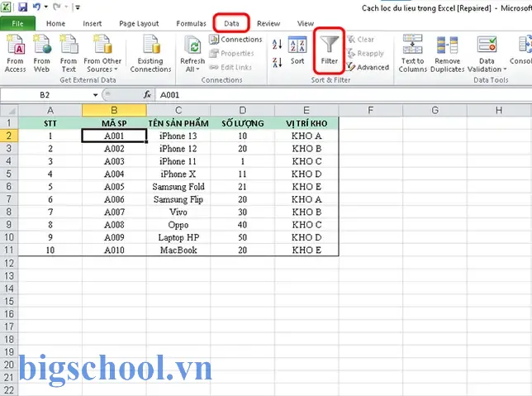Select column A header
Image resolution: width=532 pixels, height=396 pixels.
50,111
